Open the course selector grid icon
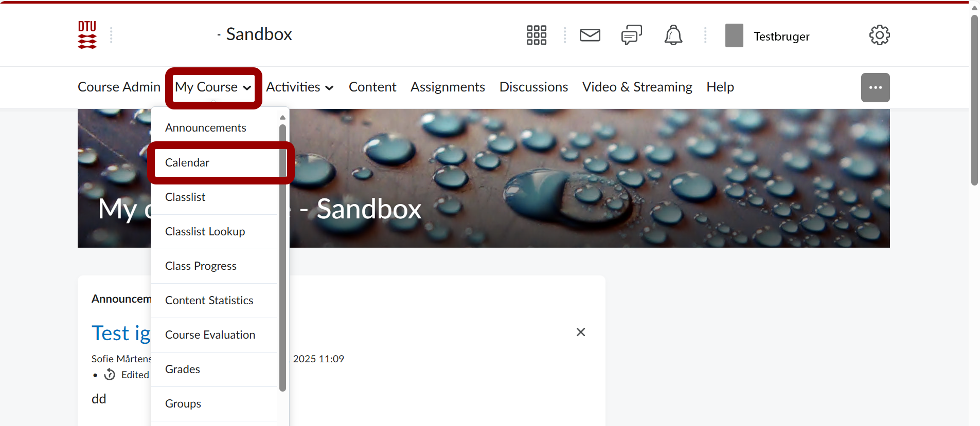 pyautogui.click(x=536, y=35)
